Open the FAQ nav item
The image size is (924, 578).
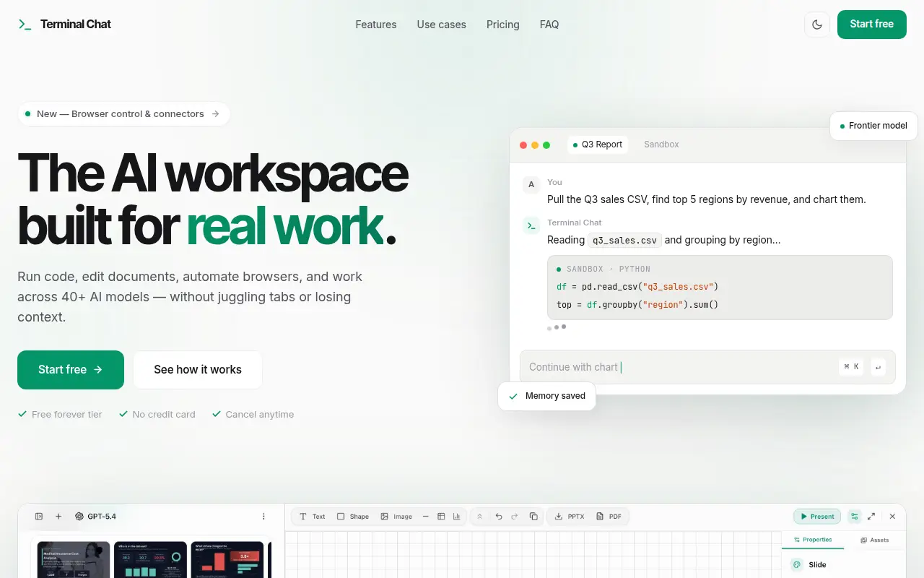click(x=549, y=25)
